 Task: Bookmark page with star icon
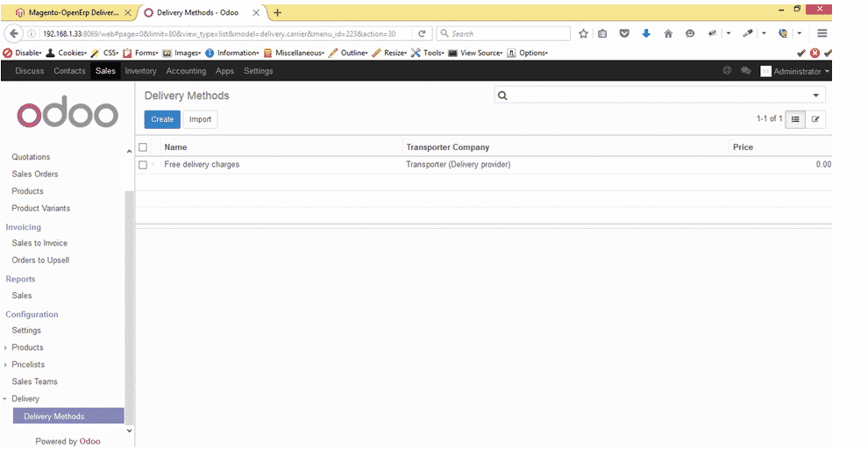[583, 34]
